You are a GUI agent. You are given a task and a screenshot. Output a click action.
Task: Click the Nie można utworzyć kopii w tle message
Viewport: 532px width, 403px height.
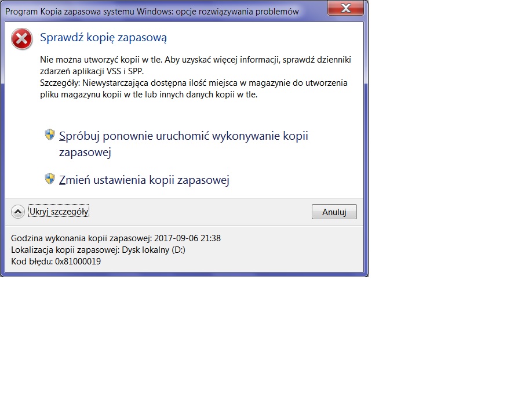tap(195, 65)
